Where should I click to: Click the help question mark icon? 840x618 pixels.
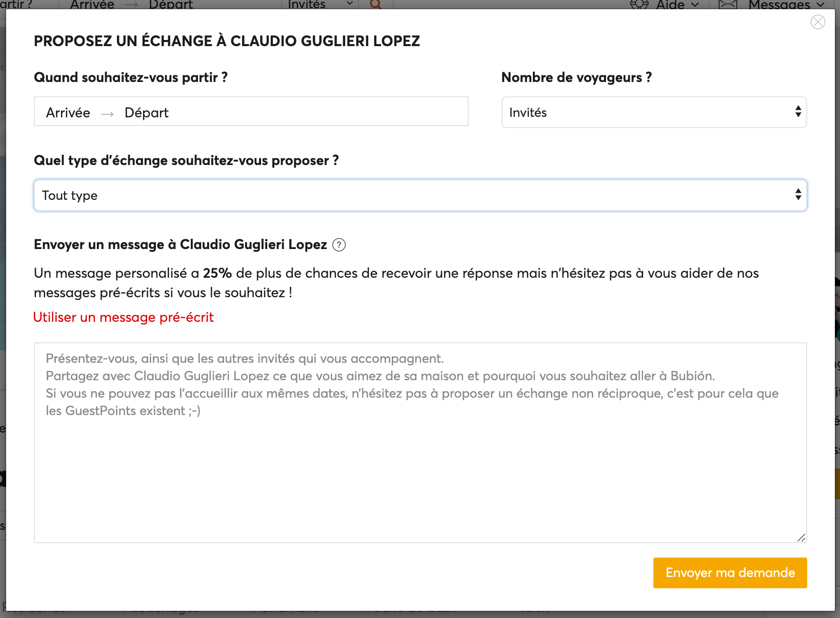coord(339,245)
